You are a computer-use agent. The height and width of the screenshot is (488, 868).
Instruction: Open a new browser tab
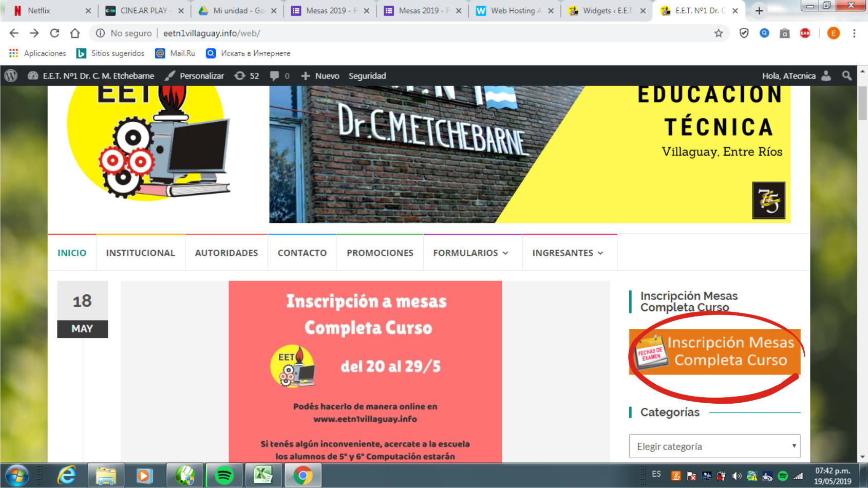pyautogui.click(x=759, y=11)
